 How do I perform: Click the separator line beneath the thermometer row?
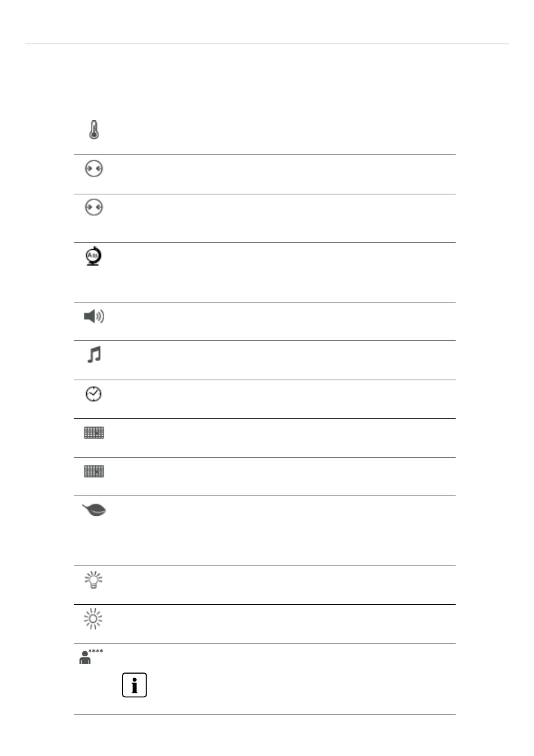(265, 155)
